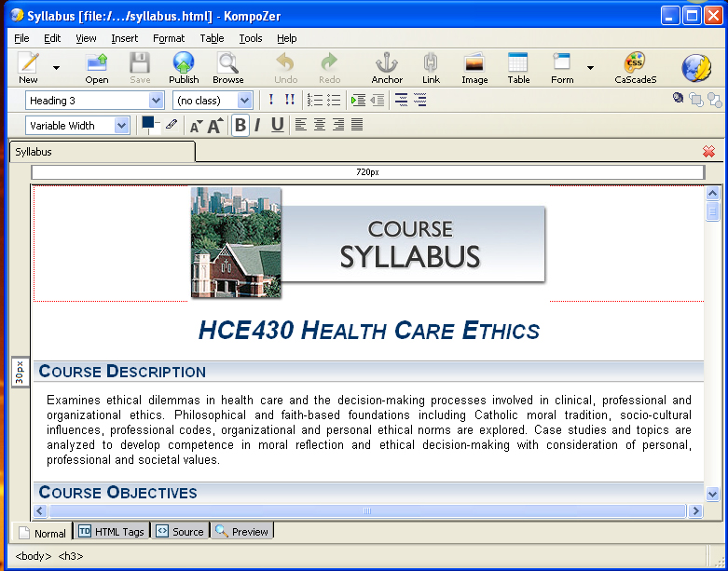The height and width of the screenshot is (571, 728).
Task: Click the text color swatch
Action: 148,122
